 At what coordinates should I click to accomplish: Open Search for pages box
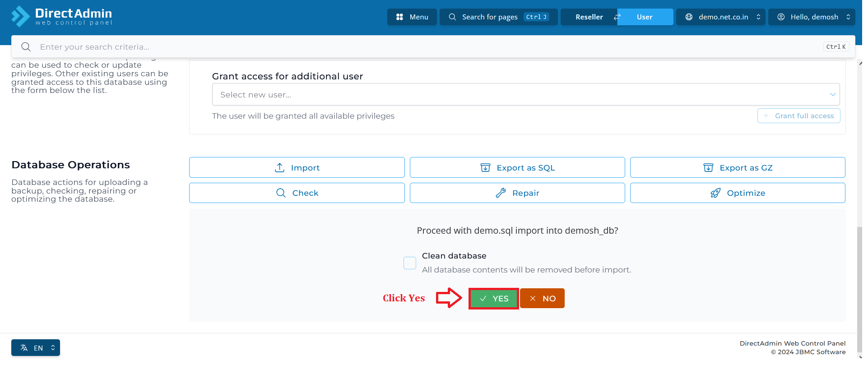(498, 17)
